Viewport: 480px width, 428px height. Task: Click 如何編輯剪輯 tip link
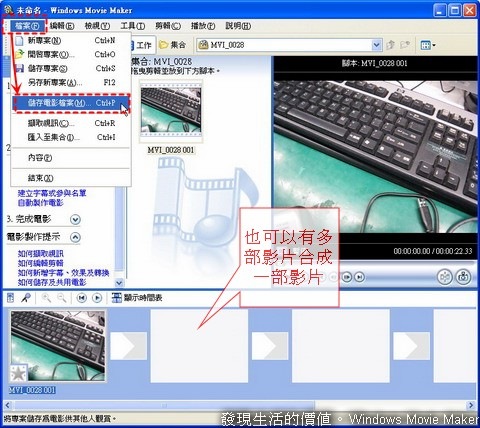[40, 263]
